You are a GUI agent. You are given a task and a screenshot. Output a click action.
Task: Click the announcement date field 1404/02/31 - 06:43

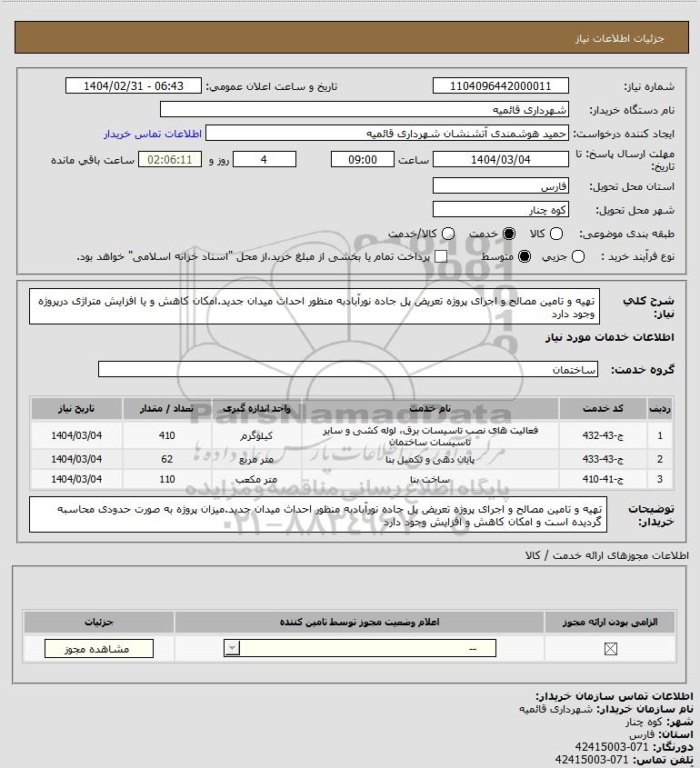click(x=134, y=86)
